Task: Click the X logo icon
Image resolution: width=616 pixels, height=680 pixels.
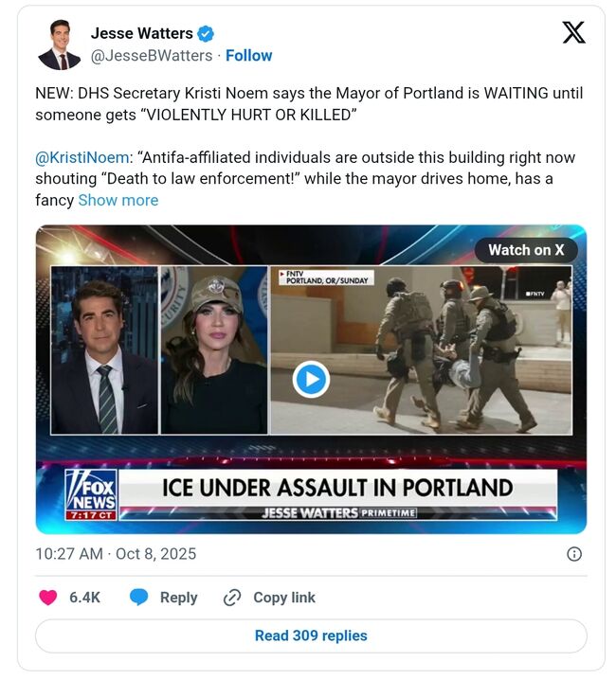Action: (573, 33)
